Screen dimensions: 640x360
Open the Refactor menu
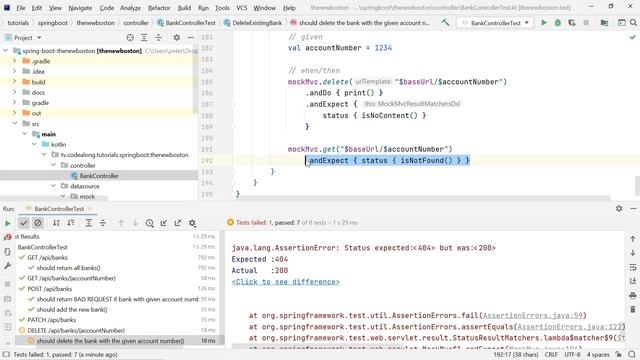tap(159, 8)
